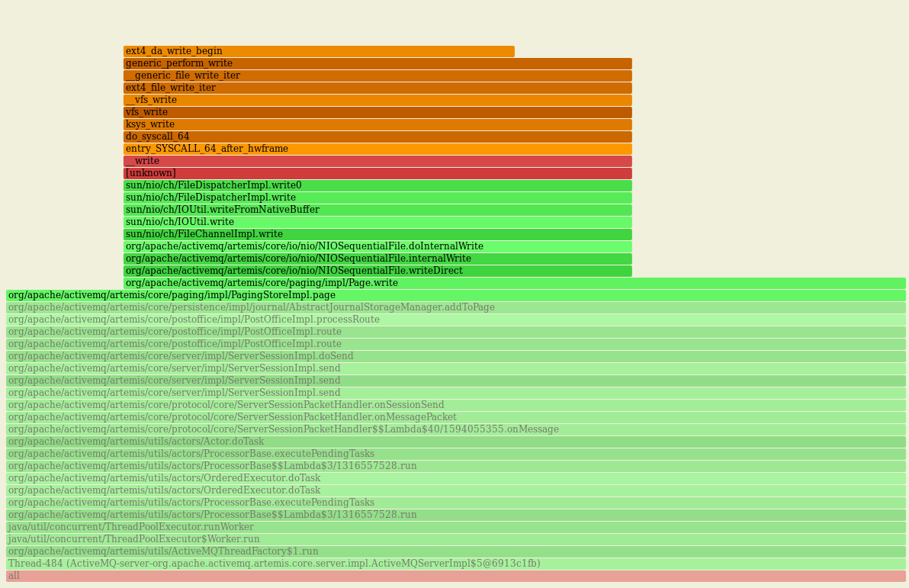Select the Lambda$40 onMessage frame
This screenshot has width=909, height=588.
tap(456, 429)
